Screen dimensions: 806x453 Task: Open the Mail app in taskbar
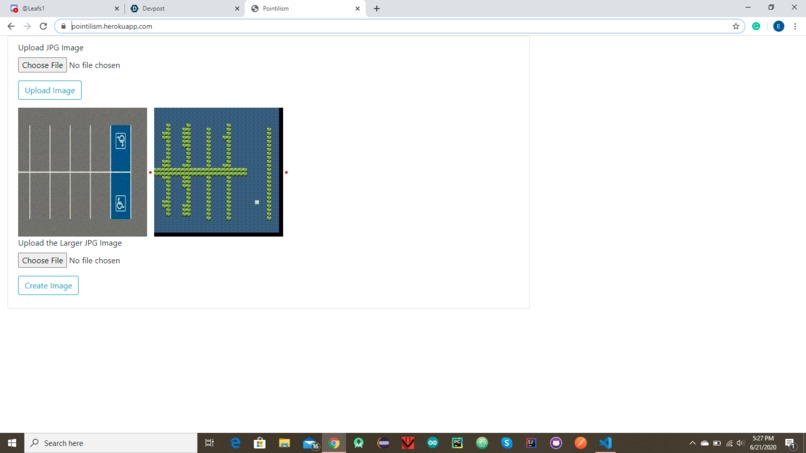[310, 443]
